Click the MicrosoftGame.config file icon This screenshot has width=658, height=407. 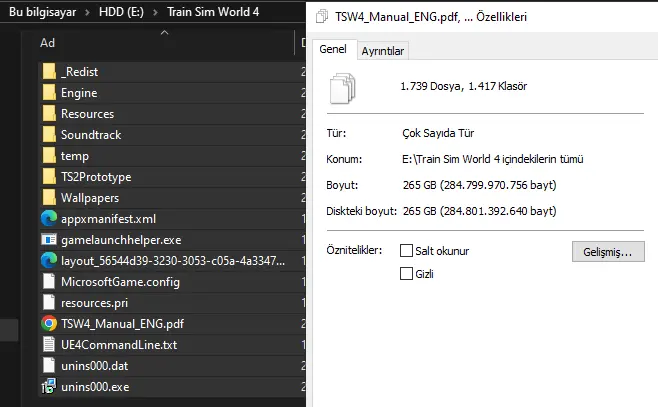click(49, 282)
